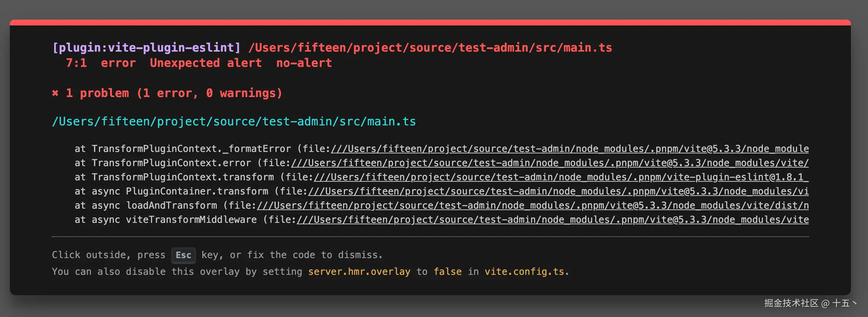Click the no-alert rule name
This screenshot has height=317, width=868.
tap(304, 63)
